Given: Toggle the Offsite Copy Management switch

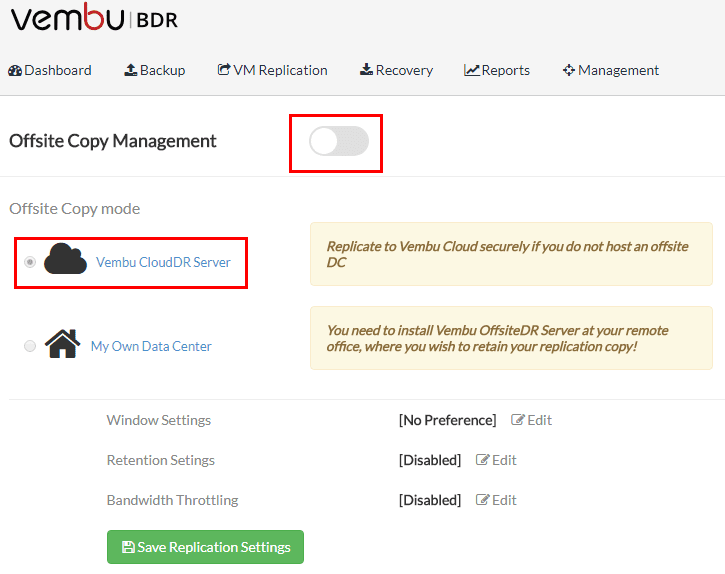Looking at the screenshot, I should (339, 141).
